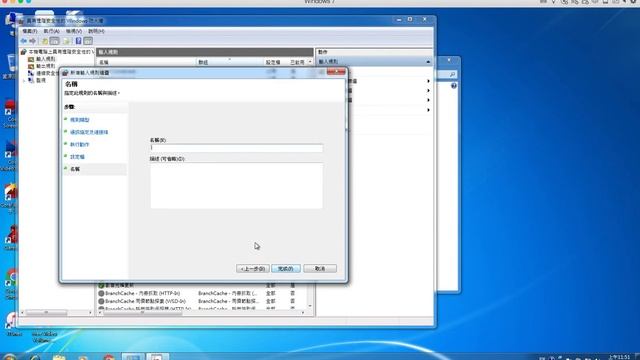This screenshot has width=640, height=360.
Task: Go to the protocol and ports wizard step
Action: 89,132
